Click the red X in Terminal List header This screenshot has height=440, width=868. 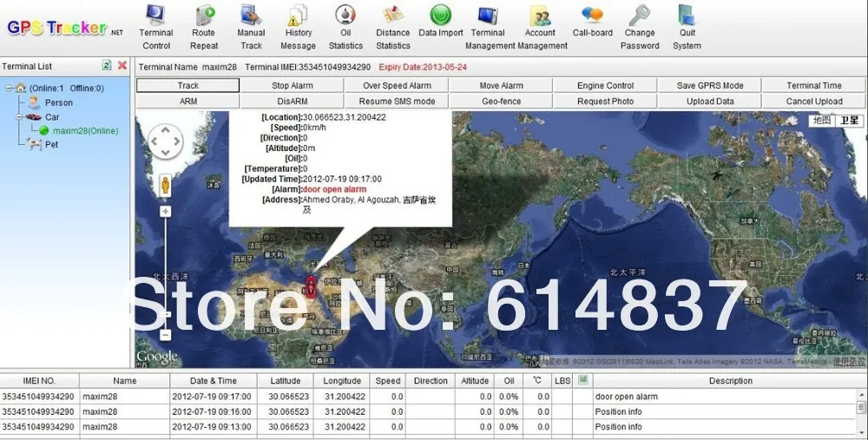tap(122, 65)
